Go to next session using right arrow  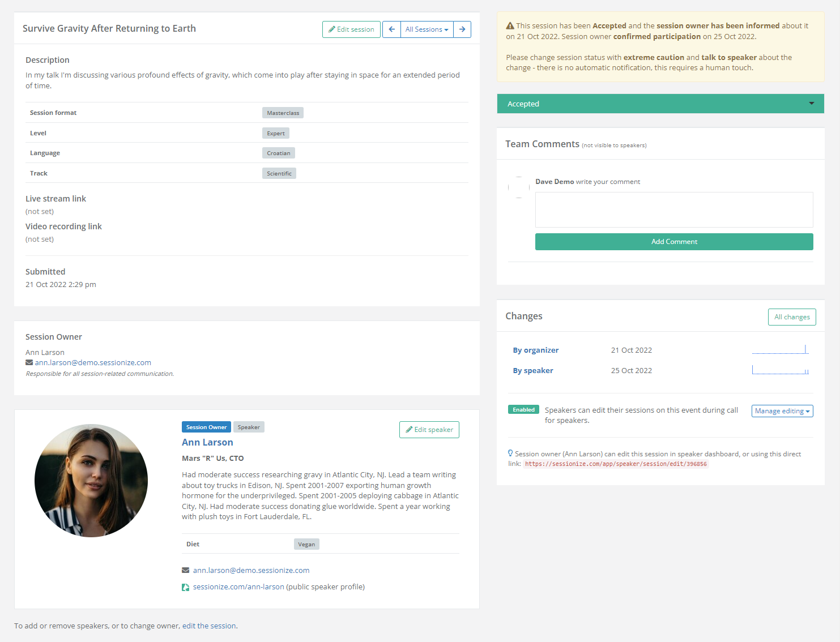(462, 29)
